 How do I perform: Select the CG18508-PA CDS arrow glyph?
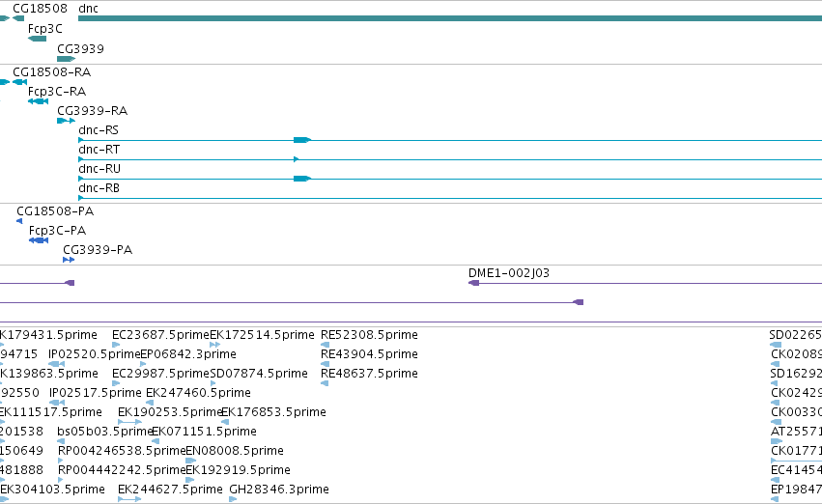19,221
